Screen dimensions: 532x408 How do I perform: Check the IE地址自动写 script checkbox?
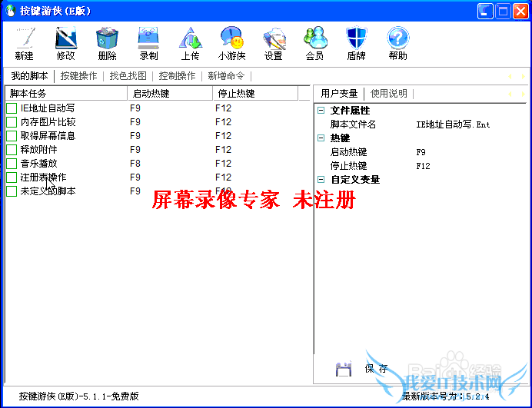click(12, 108)
